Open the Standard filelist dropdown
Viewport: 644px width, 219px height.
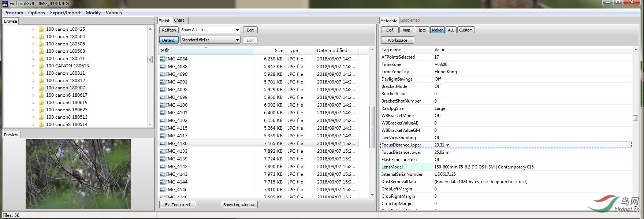(237, 40)
